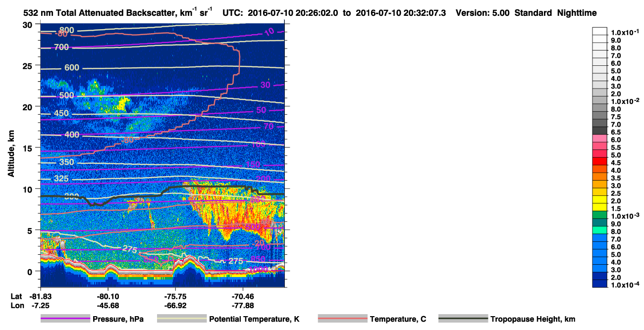Click the red swatch between 4.5 and 5.0
Screen dimensions: 644x330
600,161
